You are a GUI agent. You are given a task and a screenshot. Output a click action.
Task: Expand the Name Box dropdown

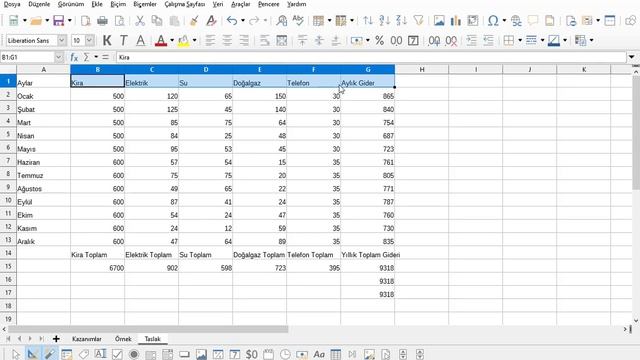pos(58,57)
